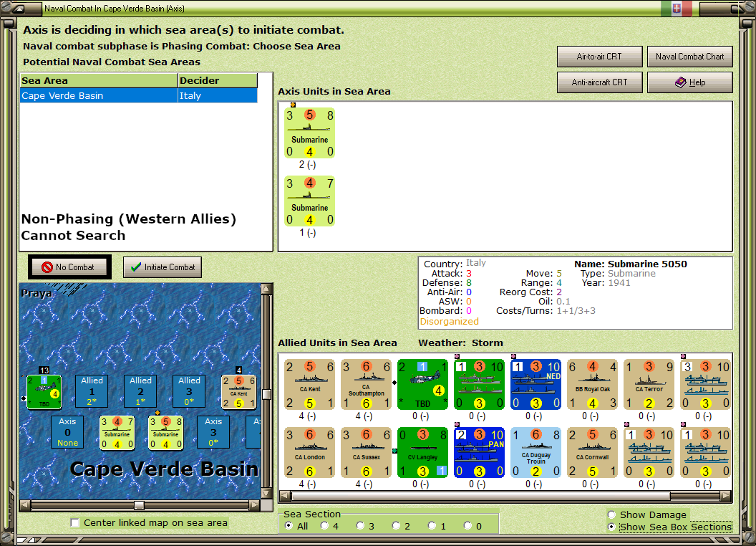This screenshot has height=546, width=756.
Task: Click the Initiate Combat button
Action: (163, 267)
